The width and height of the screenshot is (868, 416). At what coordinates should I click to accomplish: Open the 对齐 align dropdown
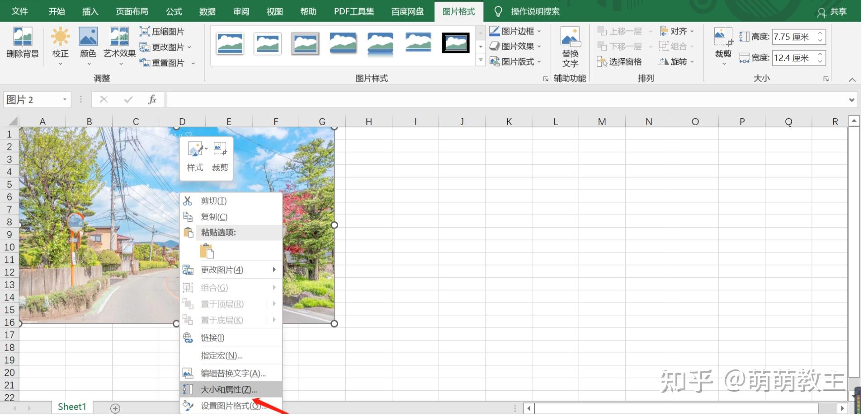677,31
